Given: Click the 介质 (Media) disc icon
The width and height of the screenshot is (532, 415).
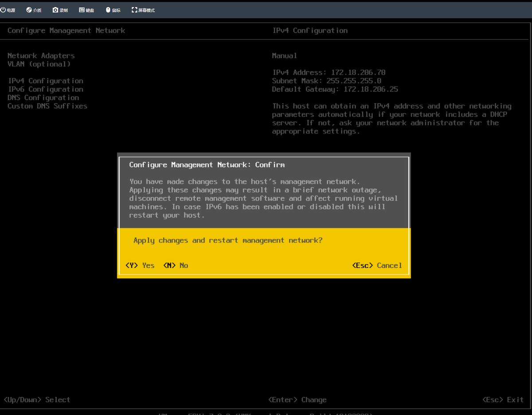Looking at the screenshot, I should [x=34, y=9].
